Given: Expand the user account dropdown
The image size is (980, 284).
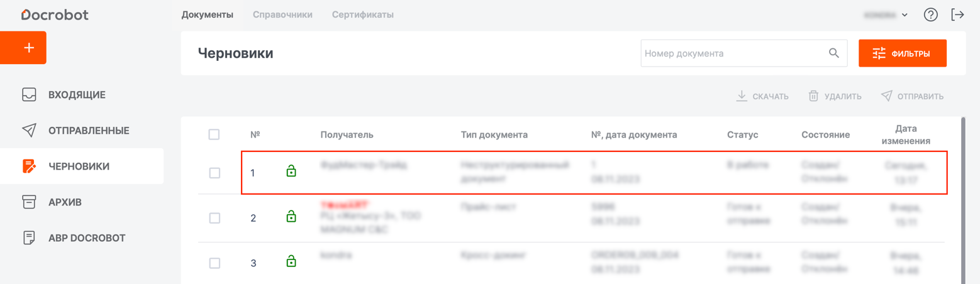Looking at the screenshot, I should point(886,14).
